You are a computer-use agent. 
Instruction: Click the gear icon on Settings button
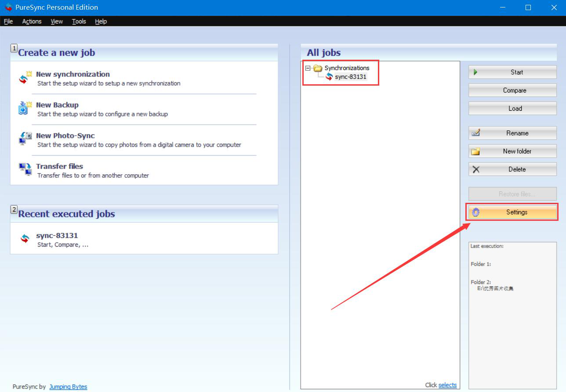coord(475,212)
